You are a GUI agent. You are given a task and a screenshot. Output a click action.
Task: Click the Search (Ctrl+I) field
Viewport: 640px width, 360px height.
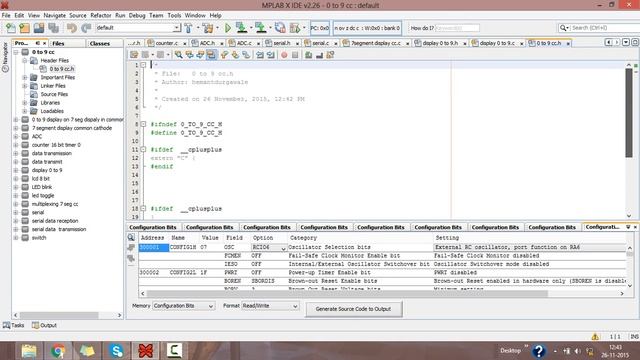point(603,28)
